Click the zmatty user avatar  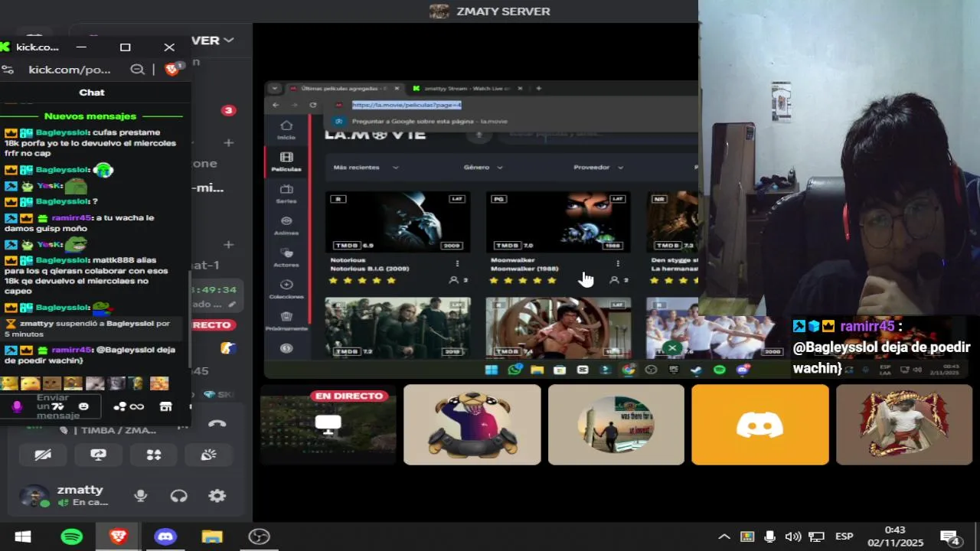click(x=33, y=496)
